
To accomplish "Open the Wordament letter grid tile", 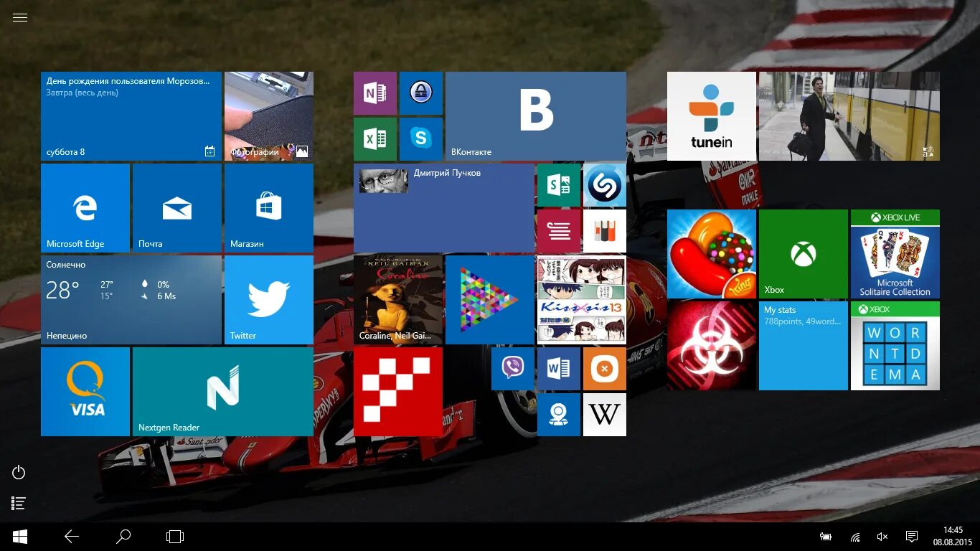I will [895, 346].
